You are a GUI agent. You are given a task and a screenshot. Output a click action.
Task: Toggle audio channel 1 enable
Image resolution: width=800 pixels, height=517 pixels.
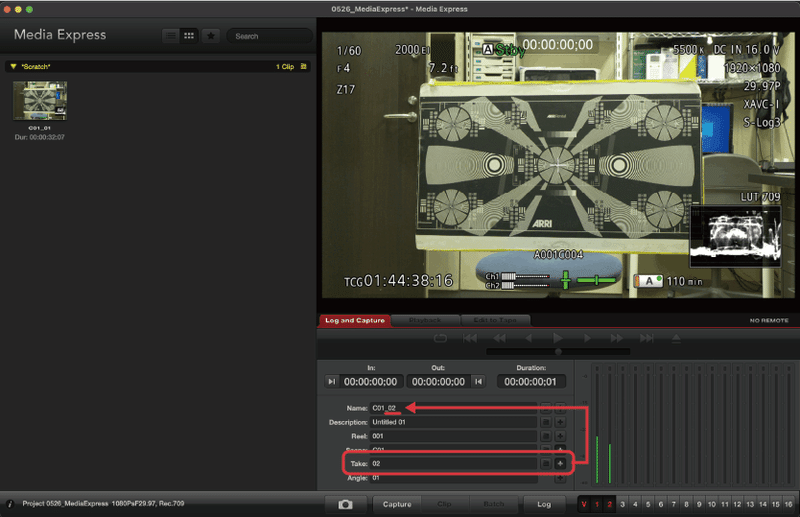597,504
